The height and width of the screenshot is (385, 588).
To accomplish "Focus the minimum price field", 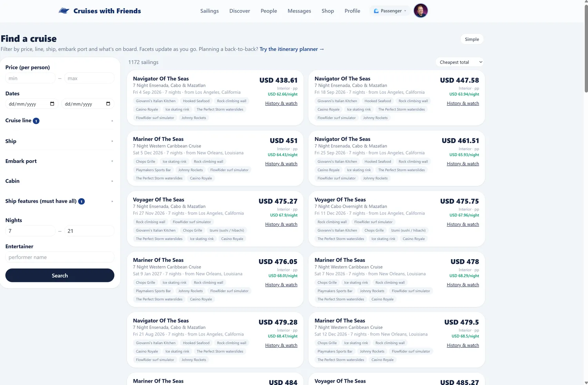I will [30, 78].
